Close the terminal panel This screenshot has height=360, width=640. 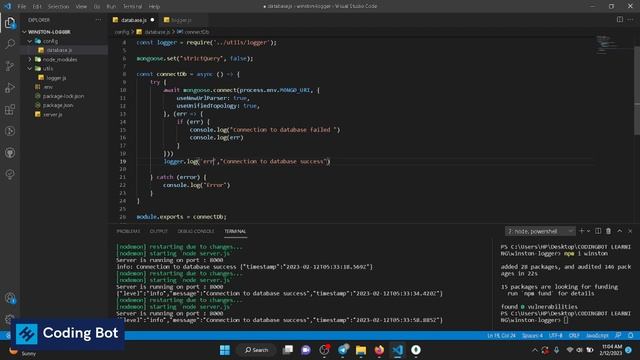[x=630, y=231]
